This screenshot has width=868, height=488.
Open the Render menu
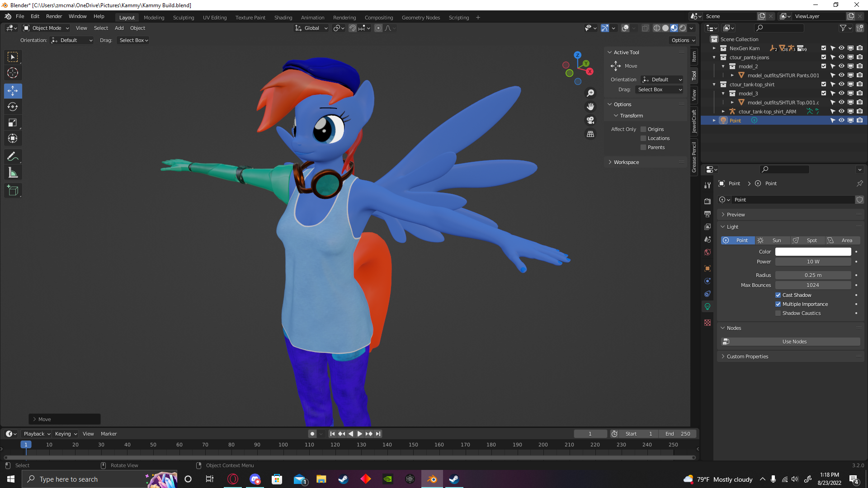point(54,16)
